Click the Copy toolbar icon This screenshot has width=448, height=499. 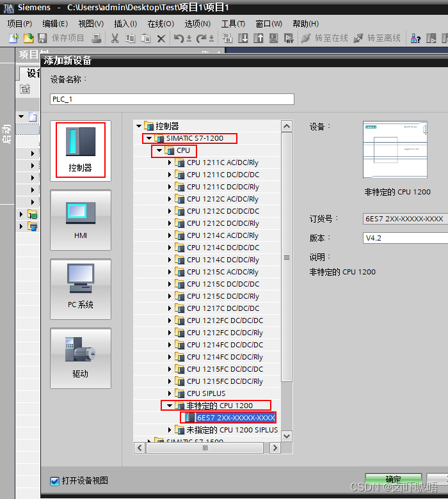click(x=130, y=38)
